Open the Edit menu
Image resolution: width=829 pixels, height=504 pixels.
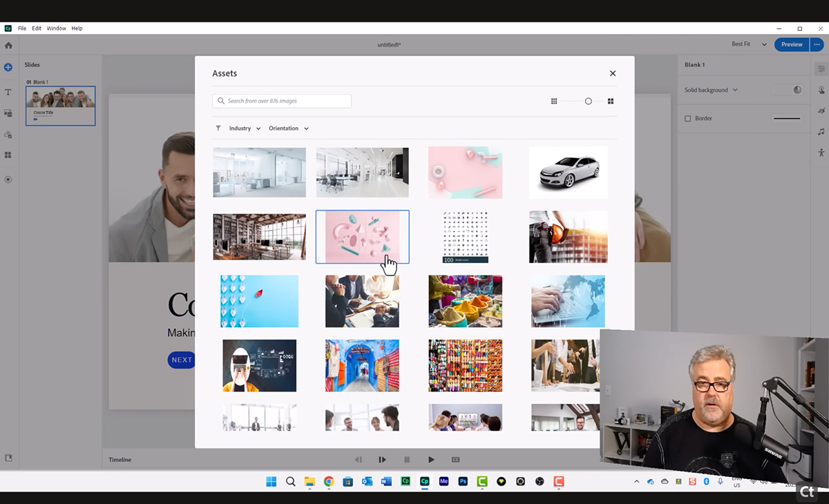(x=36, y=28)
